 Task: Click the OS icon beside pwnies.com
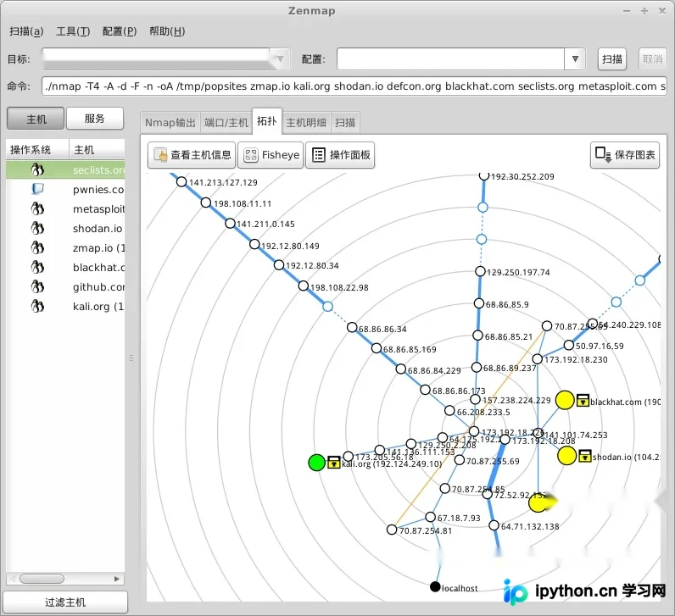coord(37,189)
